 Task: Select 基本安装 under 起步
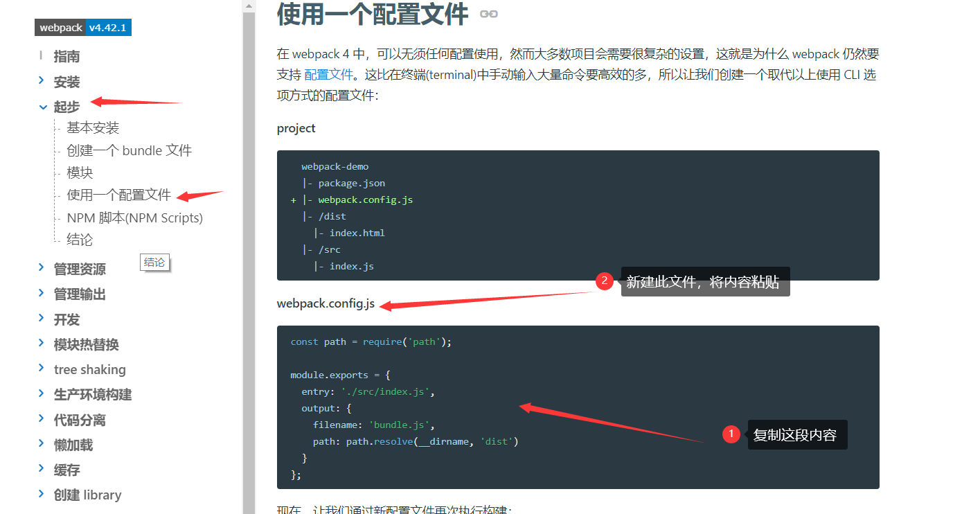(92, 127)
